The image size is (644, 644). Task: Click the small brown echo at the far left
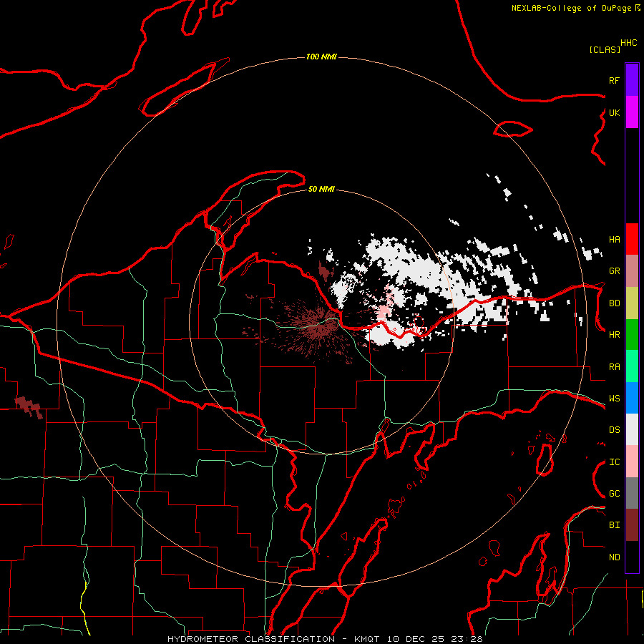click(x=29, y=407)
